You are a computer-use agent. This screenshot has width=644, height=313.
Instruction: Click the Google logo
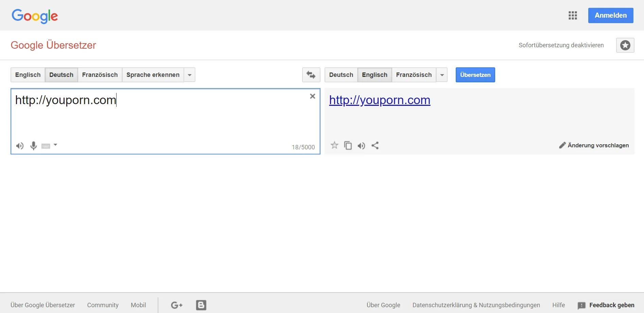[35, 16]
